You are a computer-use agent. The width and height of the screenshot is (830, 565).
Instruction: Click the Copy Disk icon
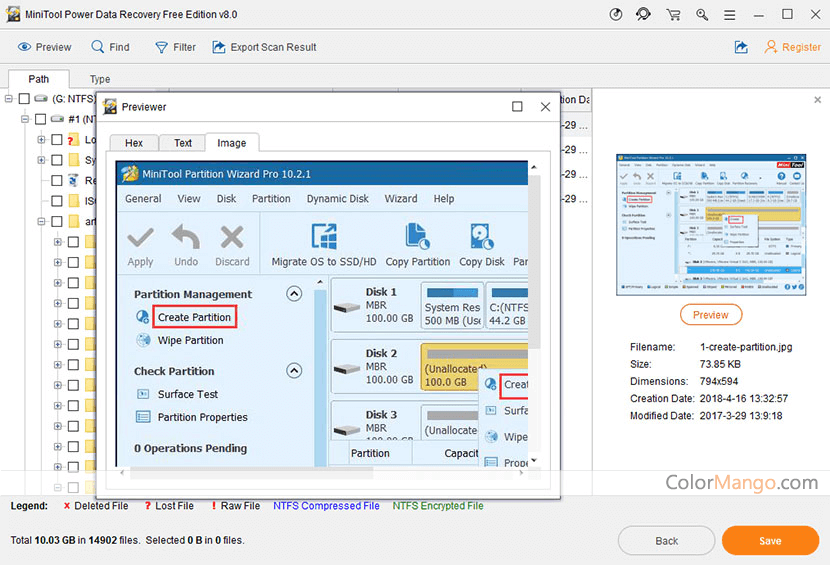[x=482, y=236]
